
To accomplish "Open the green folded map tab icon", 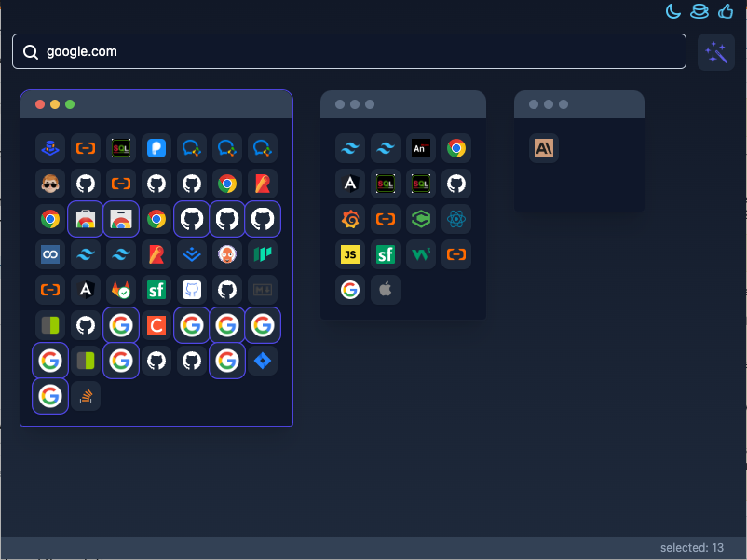I will (263, 254).
